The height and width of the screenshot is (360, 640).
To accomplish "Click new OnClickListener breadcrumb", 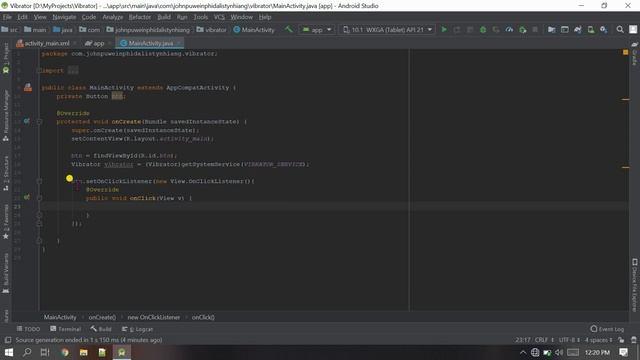I will pyautogui.click(x=153, y=317).
